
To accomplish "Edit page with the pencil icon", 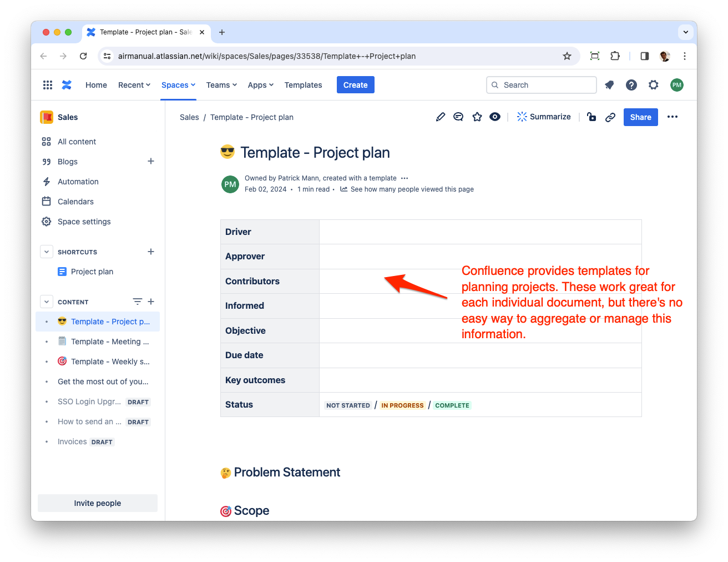I will coord(441,117).
